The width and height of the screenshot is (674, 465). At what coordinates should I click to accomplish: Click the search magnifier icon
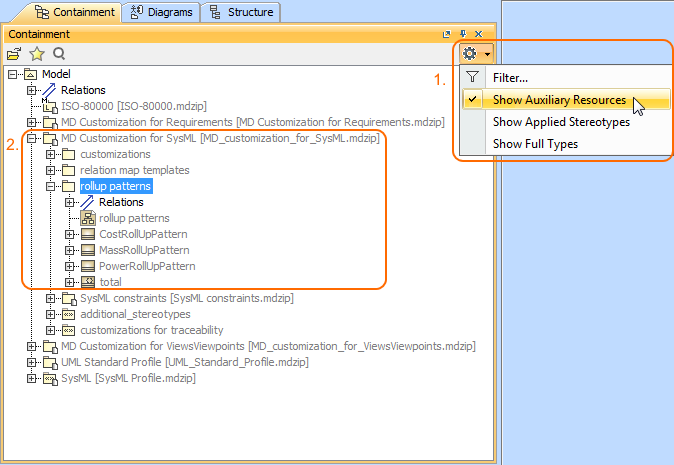[59, 54]
